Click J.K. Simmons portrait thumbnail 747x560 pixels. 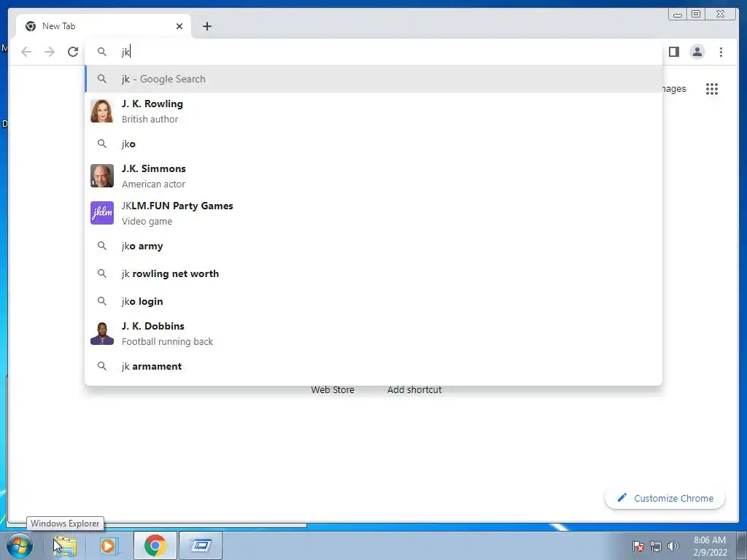tap(102, 176)
